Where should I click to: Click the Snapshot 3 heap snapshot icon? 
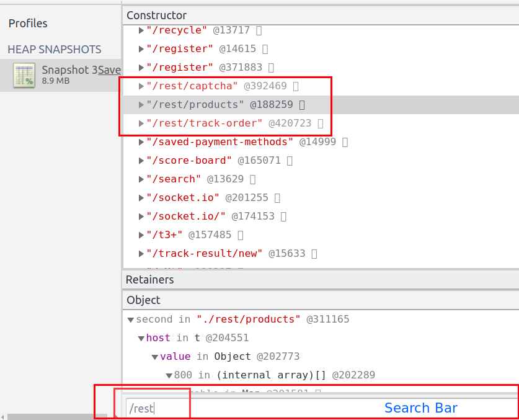(x=24, y=75)
